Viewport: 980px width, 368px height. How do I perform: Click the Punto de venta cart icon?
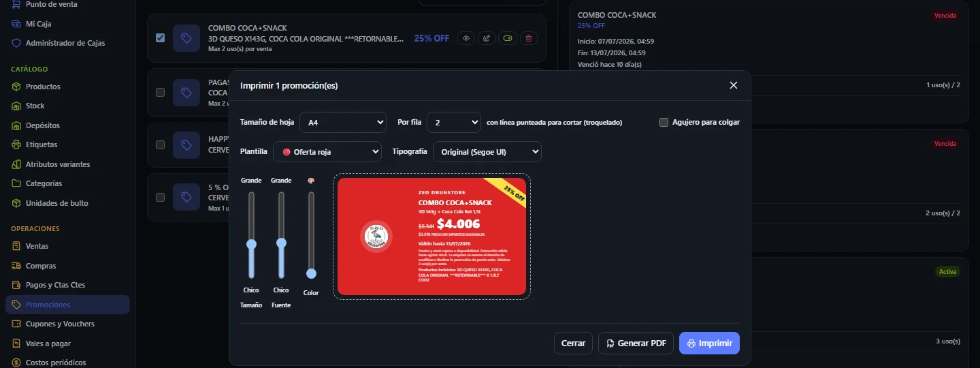(16, 4)
